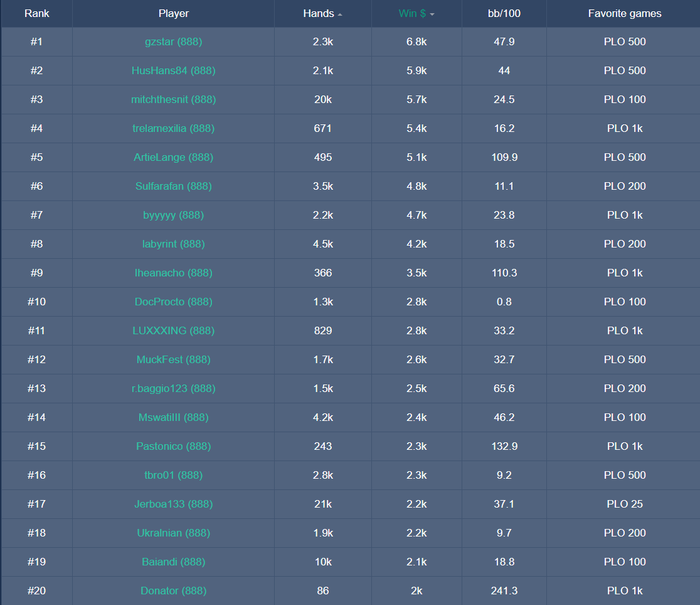
Task: Click the Favorite games column header
Action: pyautogui.click(x=625, y=14)
